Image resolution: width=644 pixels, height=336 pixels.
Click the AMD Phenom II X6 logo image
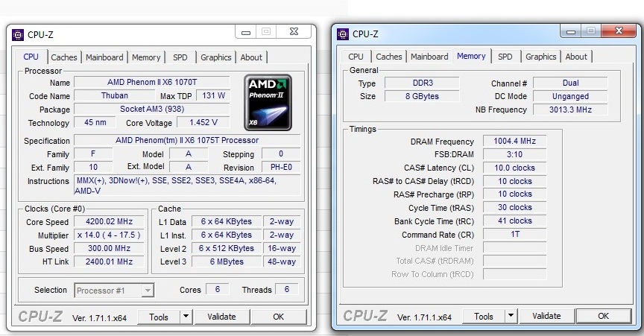point(268,103)
